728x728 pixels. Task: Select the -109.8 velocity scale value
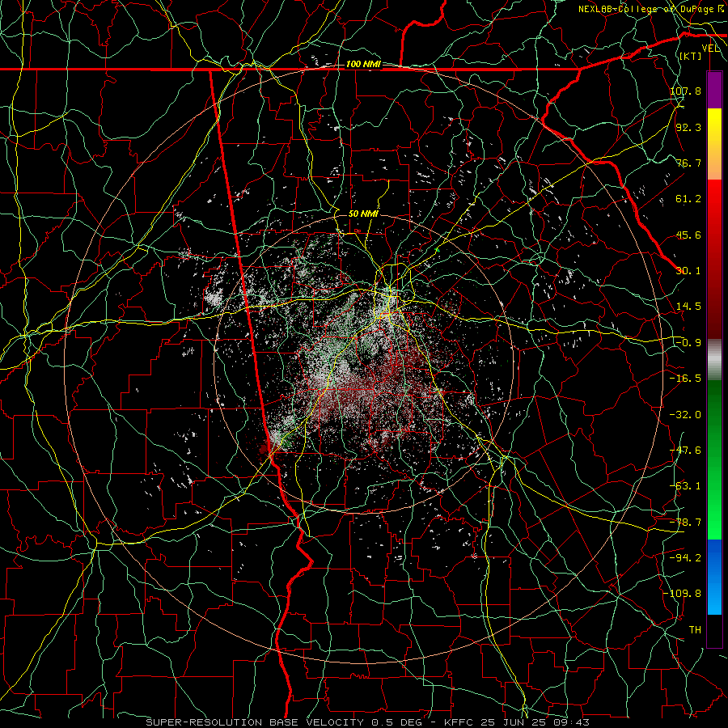[x=682, y=594]
